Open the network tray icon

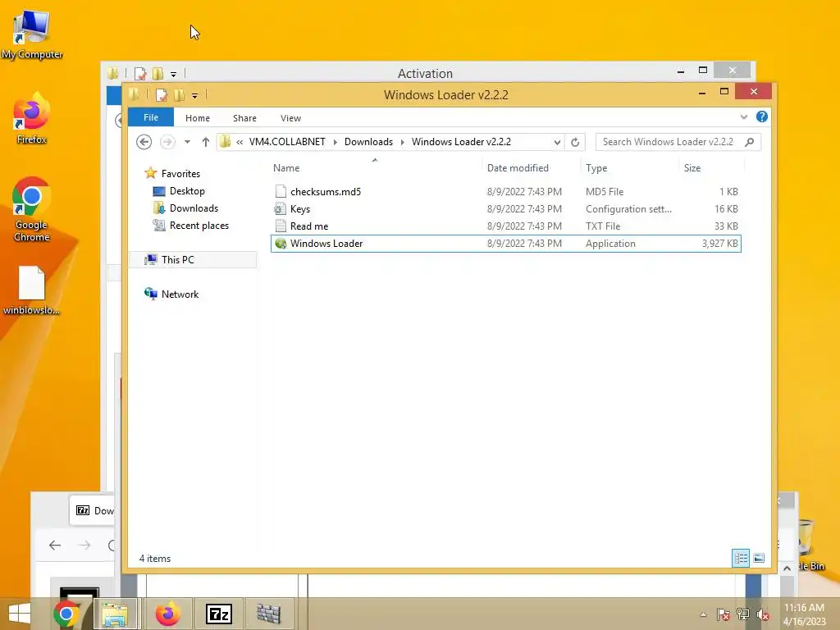click(743, 614)
